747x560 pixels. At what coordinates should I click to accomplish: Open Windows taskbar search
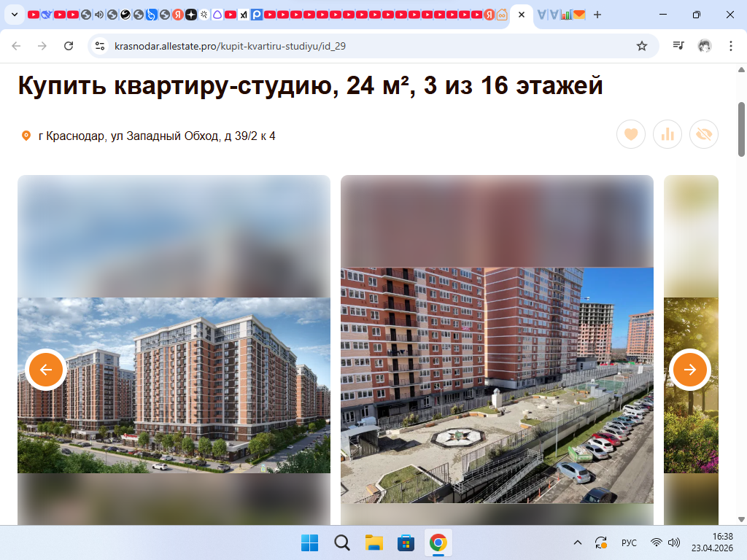341,542
